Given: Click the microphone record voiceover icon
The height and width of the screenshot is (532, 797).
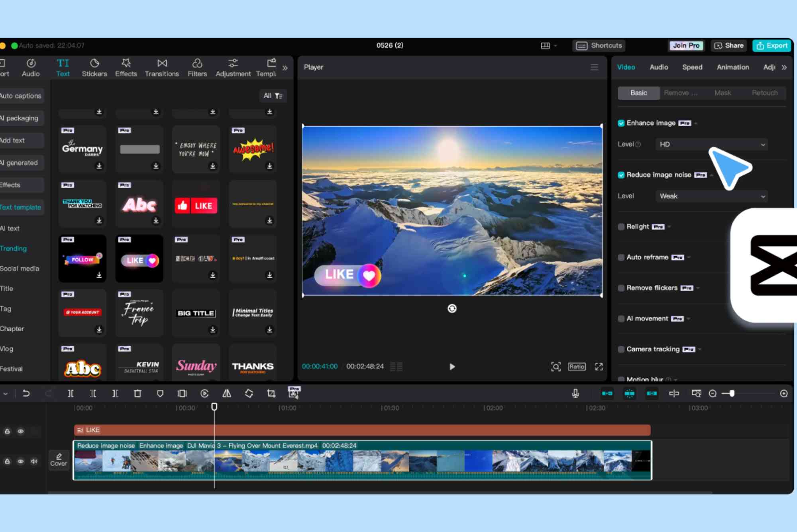Looking at the screenshot, I should point(575,394).
